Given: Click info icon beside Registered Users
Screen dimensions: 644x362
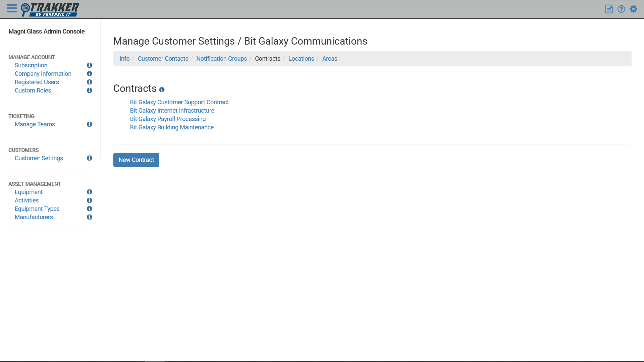Looking at the screenshot, I should click(89, 82).
